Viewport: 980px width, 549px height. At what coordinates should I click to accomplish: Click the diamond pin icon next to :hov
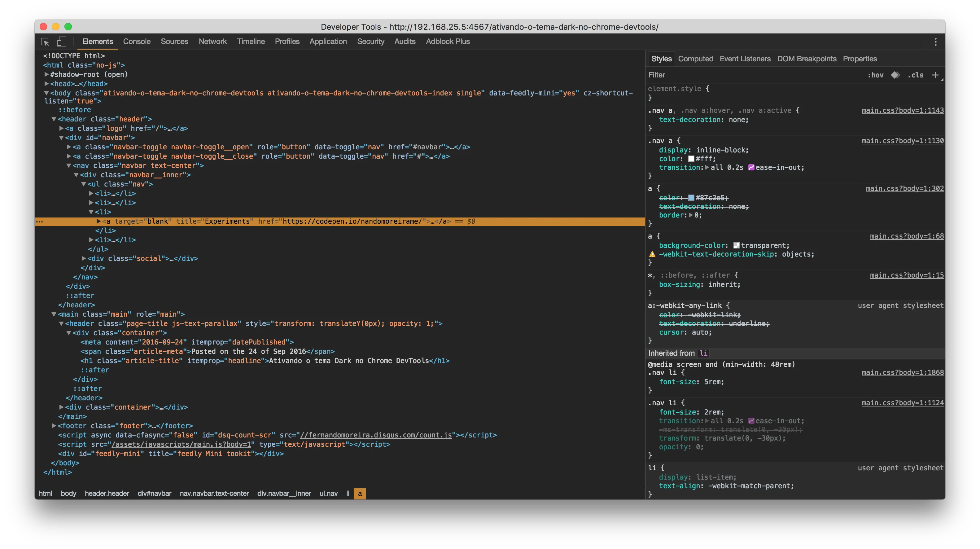895,75
